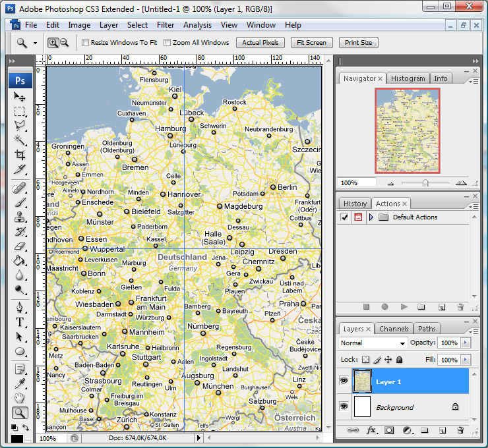Create new adjustment layer icon
488x448 pixels.
point(407,430)
